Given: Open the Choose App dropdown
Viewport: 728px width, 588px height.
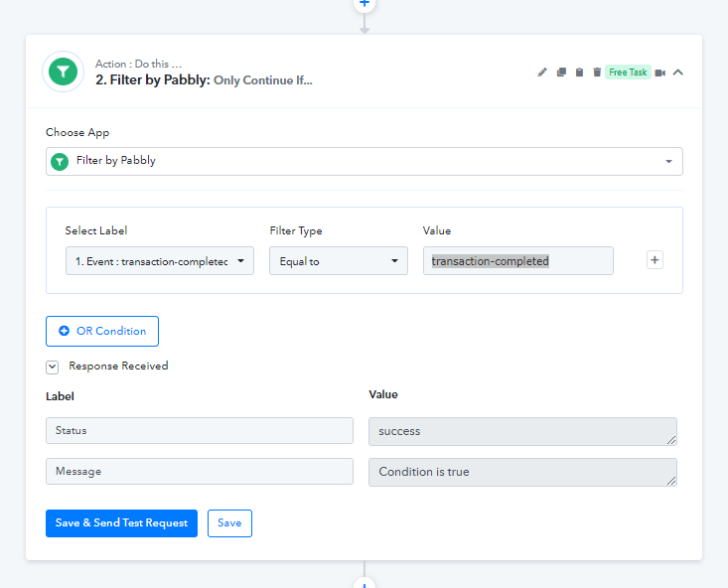Looking at the screenshot, I should point(364,161).
